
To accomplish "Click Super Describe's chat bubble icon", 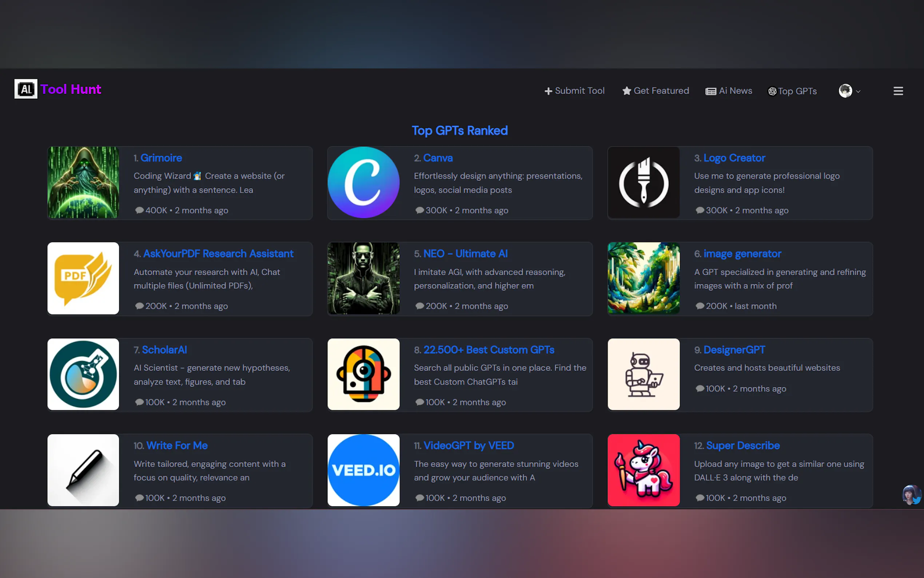I will [x=700, y=498].
